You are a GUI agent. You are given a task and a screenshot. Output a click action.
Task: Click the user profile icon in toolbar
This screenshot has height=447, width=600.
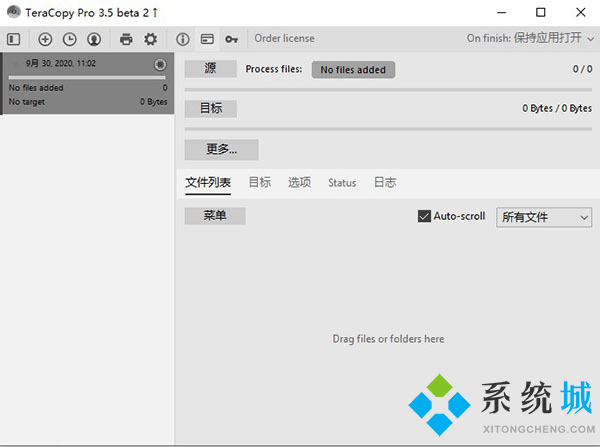coord(94,39)
